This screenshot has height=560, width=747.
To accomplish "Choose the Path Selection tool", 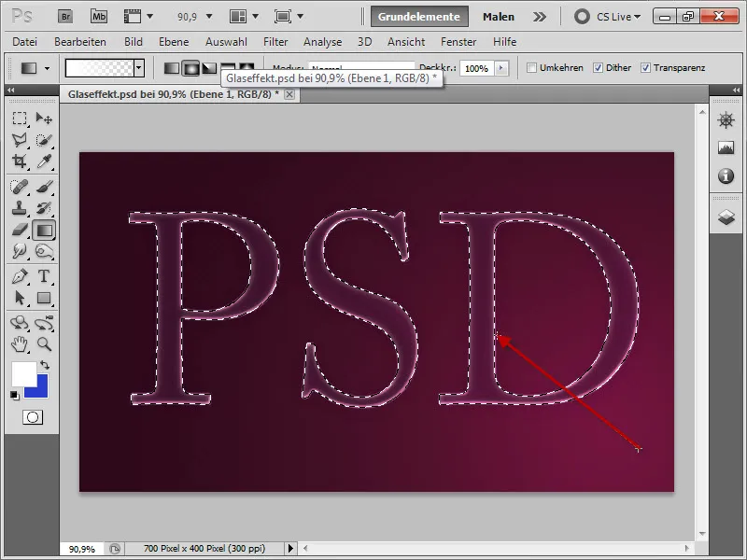I will point(20,298).
